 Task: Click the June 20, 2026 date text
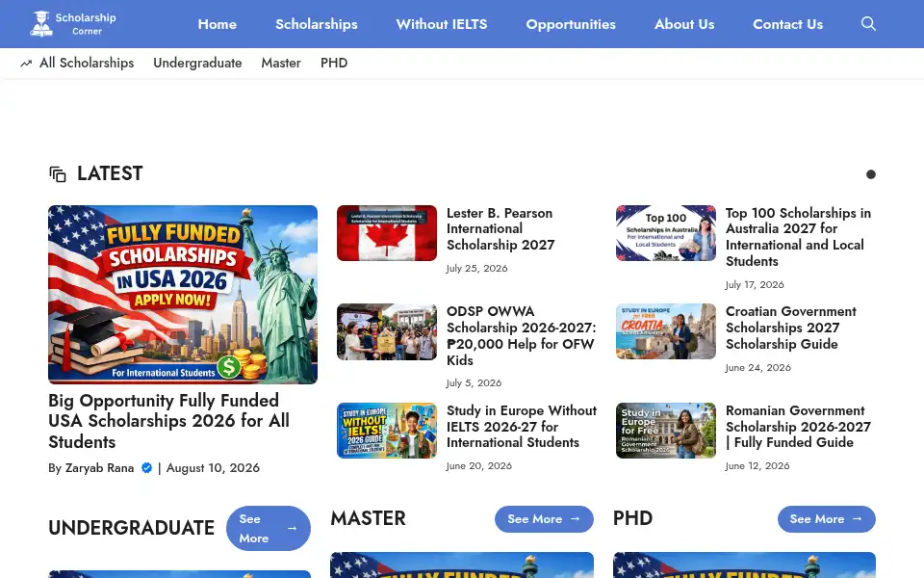tap(479, 466)
